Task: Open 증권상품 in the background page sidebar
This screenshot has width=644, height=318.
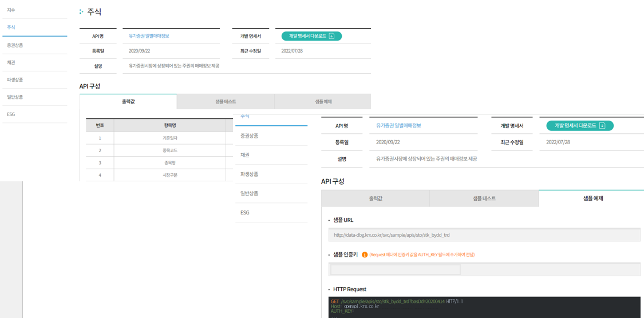Action: (x=34, y=45)
